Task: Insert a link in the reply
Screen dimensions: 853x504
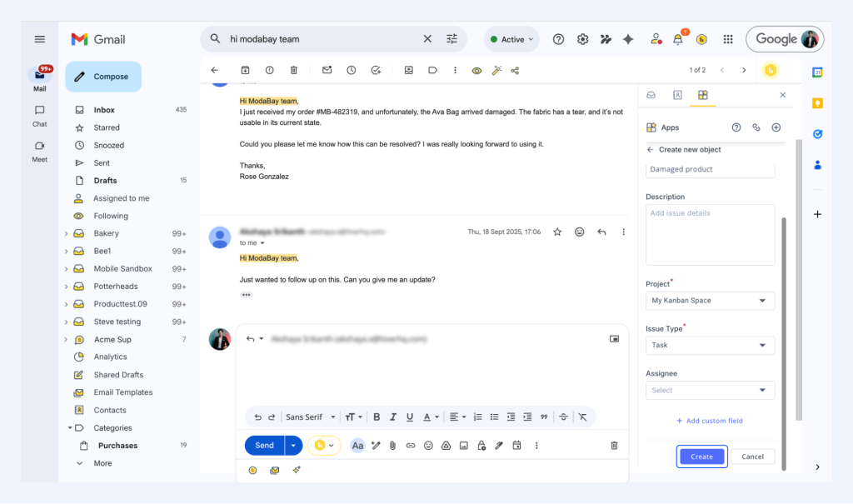Action: point(410,446)
